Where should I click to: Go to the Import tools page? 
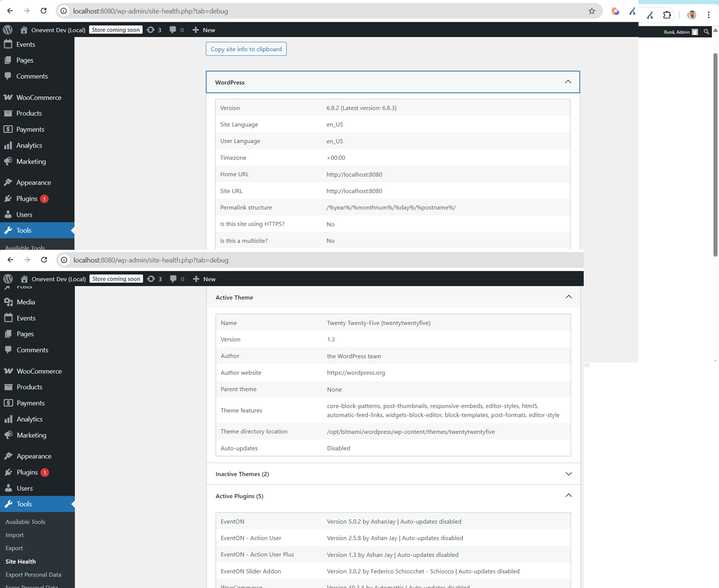[15, 535]
